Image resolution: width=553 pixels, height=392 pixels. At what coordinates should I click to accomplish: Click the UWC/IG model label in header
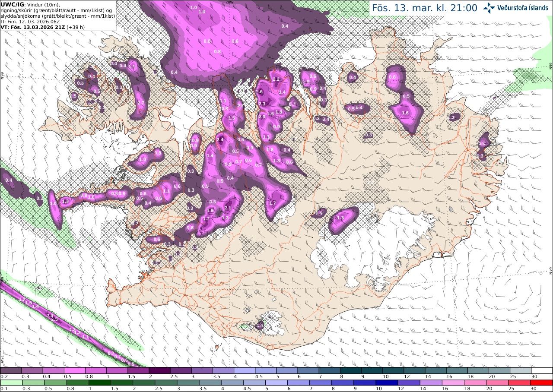tap(12, 4)
